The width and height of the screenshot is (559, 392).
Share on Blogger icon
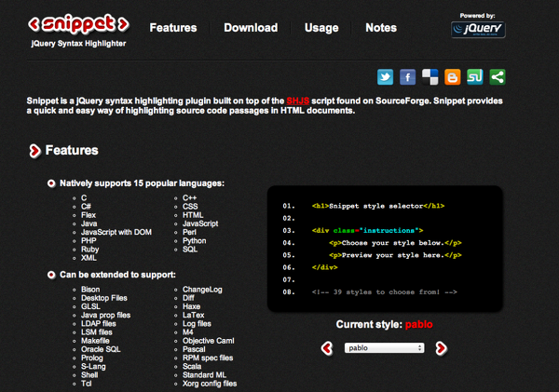point(453,77)
